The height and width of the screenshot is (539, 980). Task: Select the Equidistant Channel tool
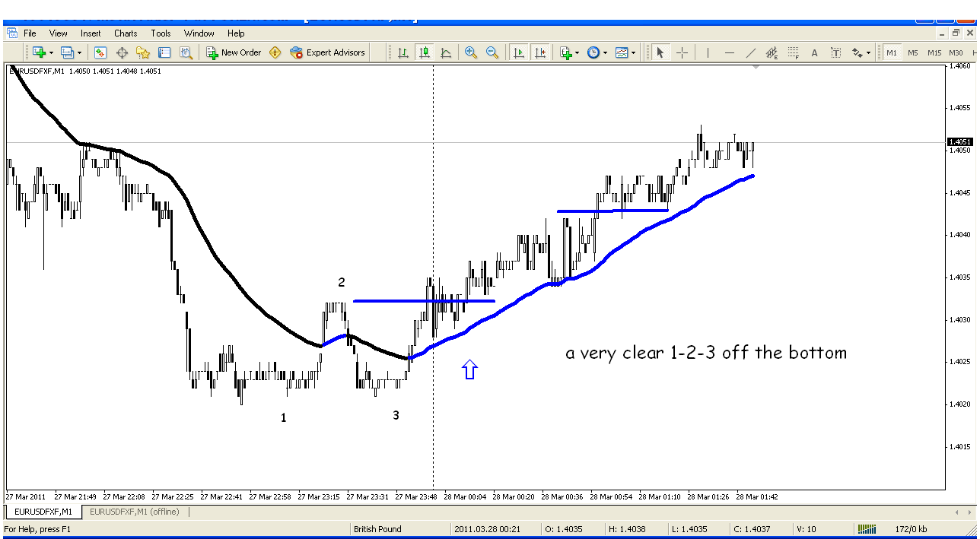pos(772,52)
